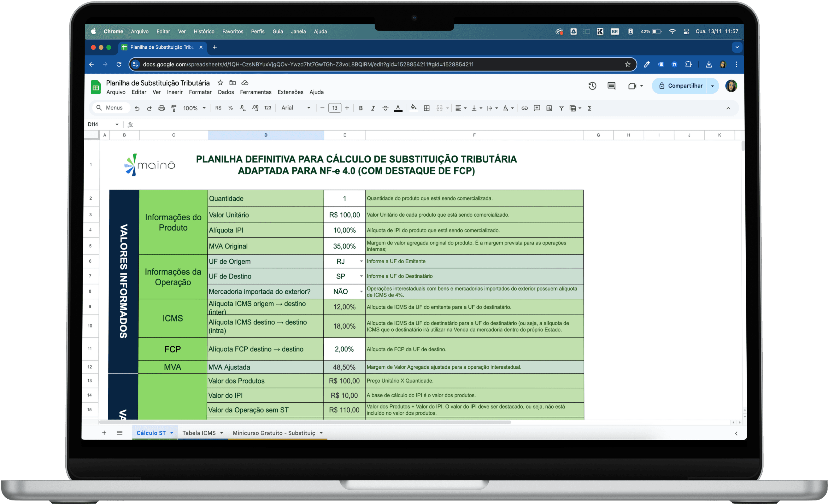This screenshot has width=828, height=504.
Task: Increase font size plus button
Action: tap(347, 108)
